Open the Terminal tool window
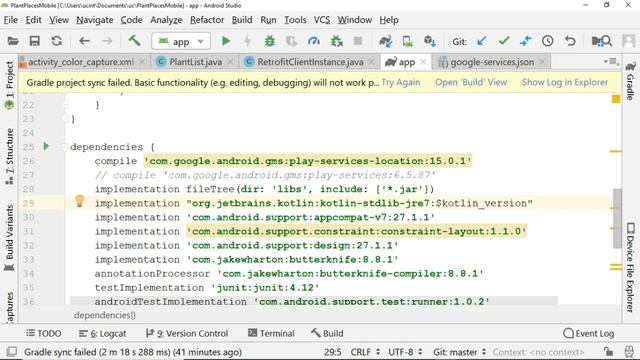This screenshot has height=360, width=640. tap(271, 333)
